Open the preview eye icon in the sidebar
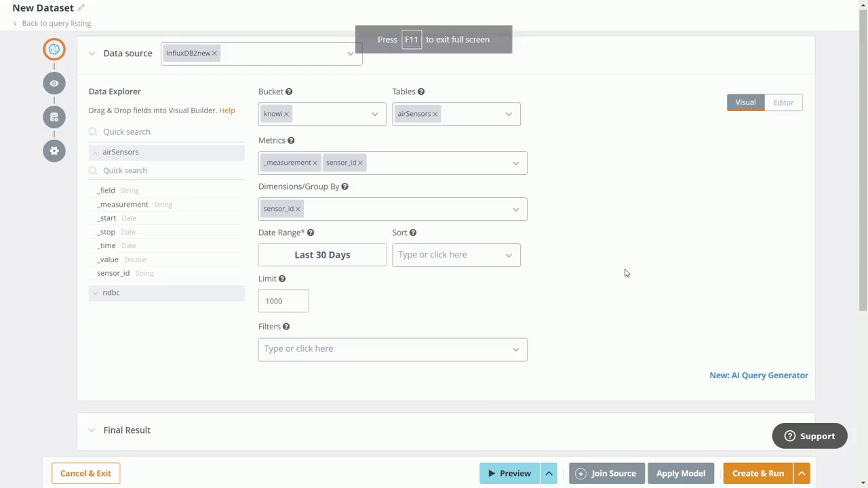 tap(54, 83)
